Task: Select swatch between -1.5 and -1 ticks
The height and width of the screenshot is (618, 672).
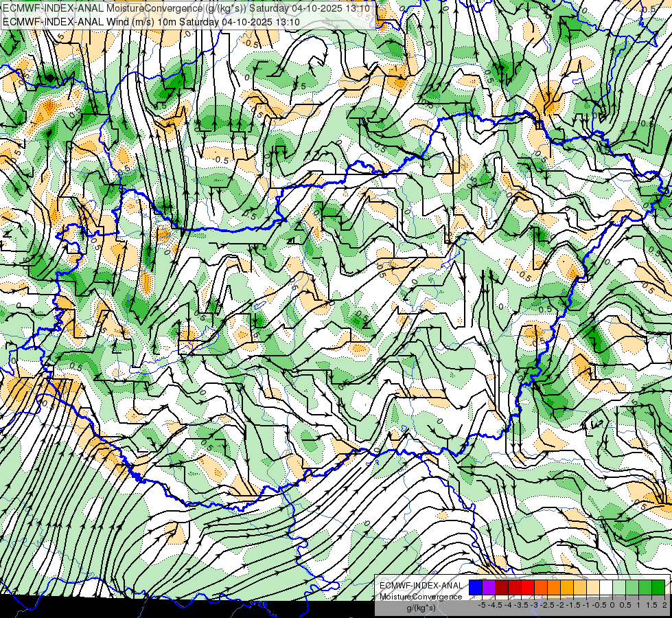Action: [580, 588]
